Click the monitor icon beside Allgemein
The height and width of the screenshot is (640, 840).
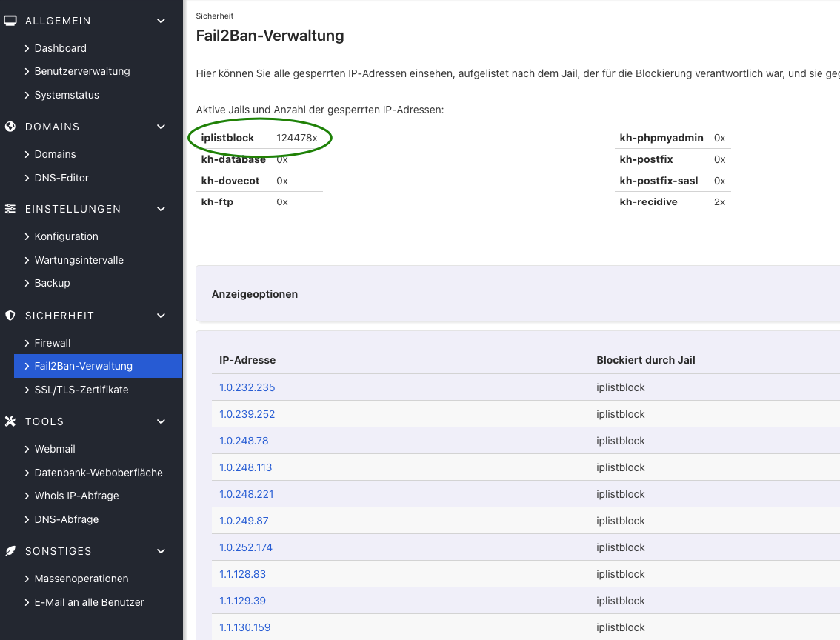coord(10,21)
